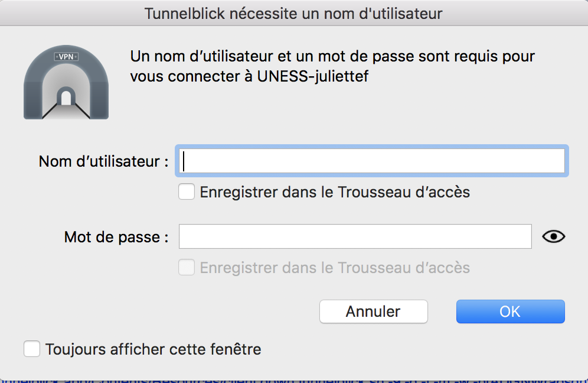
Task: Click the Toujours afficher cette fenêtre label text
Action: coord(153,349)
